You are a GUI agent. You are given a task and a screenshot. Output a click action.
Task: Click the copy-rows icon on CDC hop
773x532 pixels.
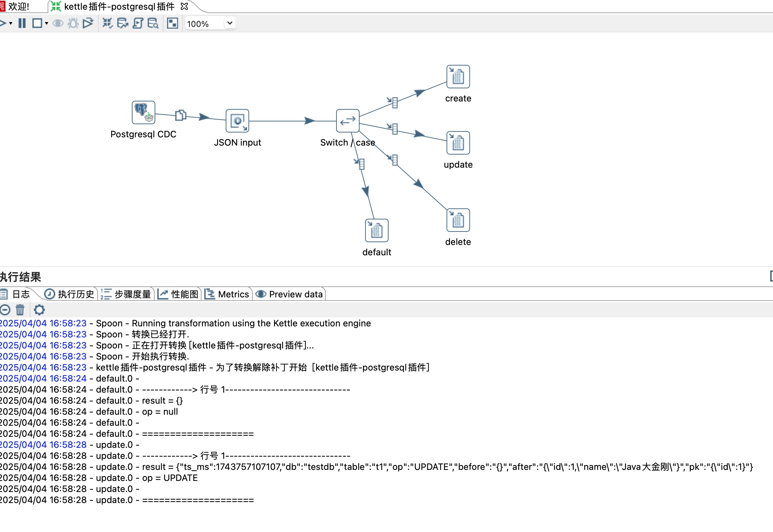pyautogui.click(x=180, y=115)
